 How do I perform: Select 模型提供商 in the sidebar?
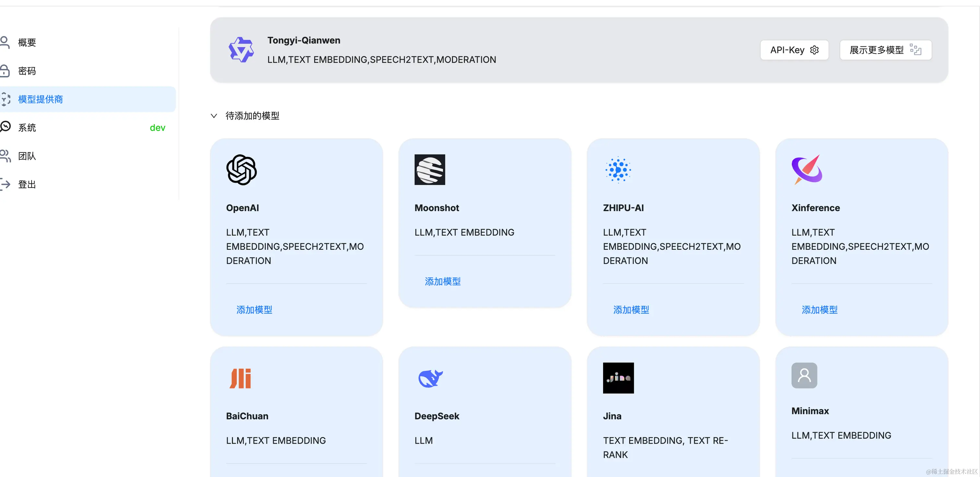point(40,99)
